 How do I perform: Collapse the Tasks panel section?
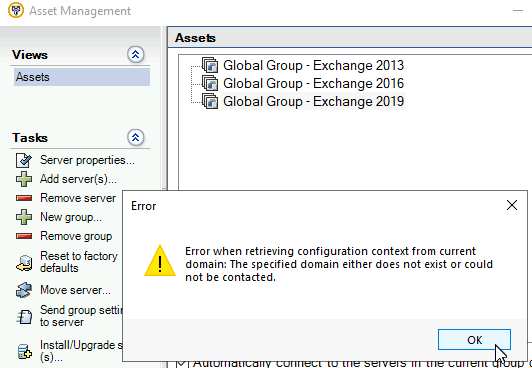pos(136,137)
